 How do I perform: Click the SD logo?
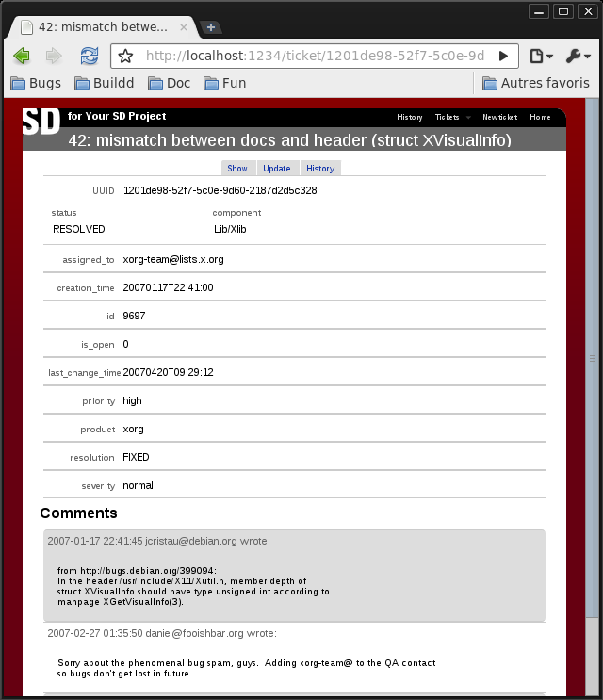[x=41, y=121]
